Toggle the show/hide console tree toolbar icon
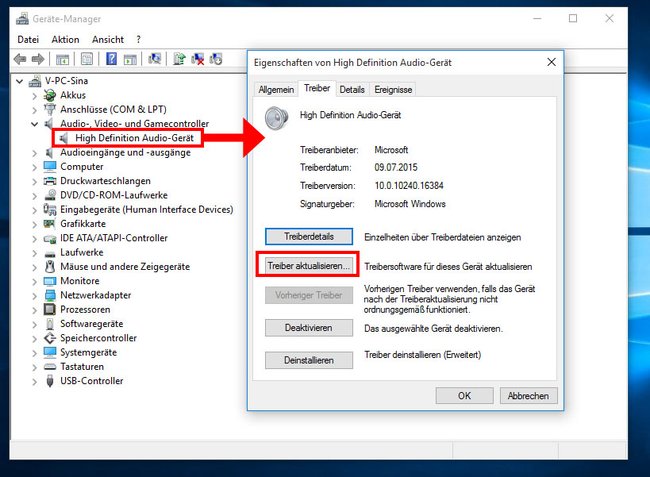 tap(63, 59)
